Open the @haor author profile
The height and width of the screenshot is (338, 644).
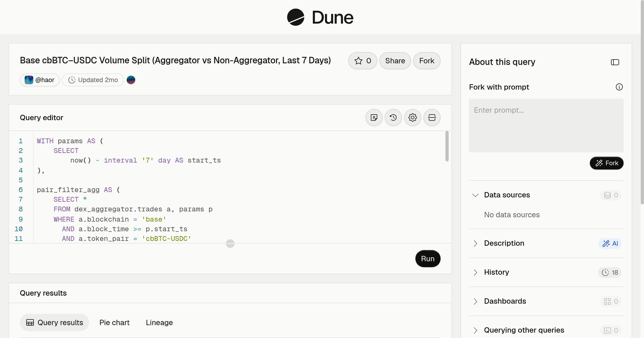pyautogui.click(x=39, y=80)
